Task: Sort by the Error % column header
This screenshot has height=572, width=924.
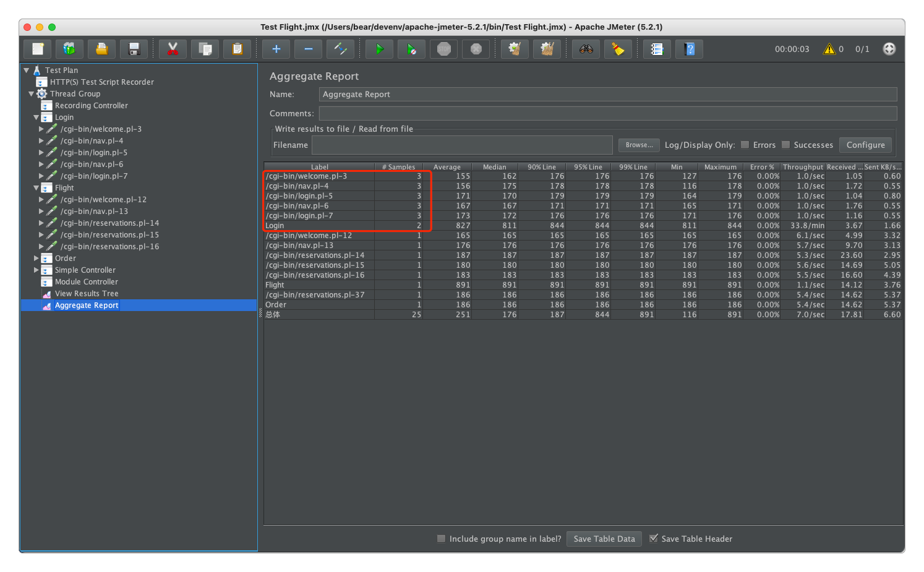Action: point(762,167)
